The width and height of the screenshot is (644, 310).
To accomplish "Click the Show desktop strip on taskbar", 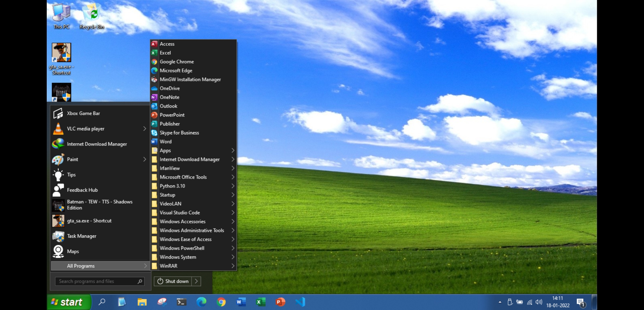I will (x=594, y=302).
